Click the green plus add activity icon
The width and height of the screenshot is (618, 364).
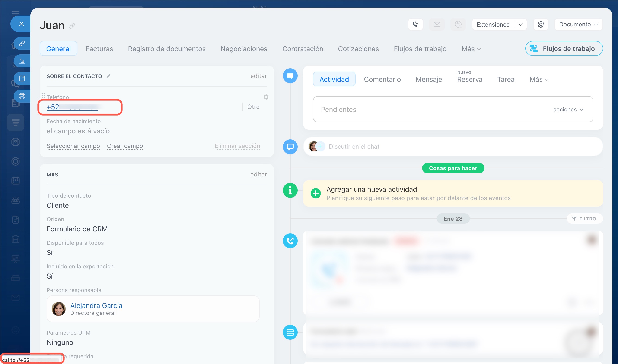pyautogui.click(x=315, y=193)
